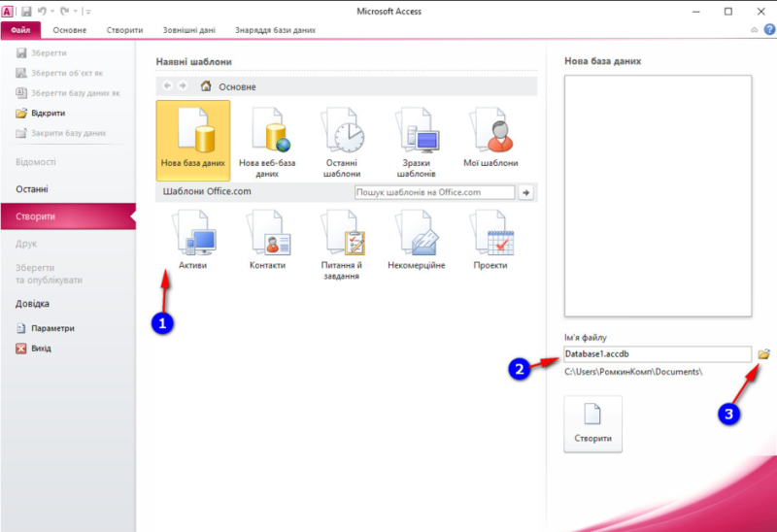
Task: Choose the Некомерційне template category
Action: point(416,240)
